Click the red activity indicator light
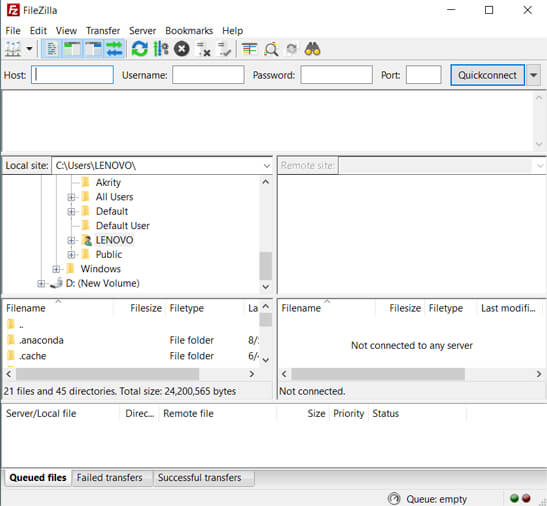Image resolution: width=547 pixels, height=506 pixels. (526, 498)
